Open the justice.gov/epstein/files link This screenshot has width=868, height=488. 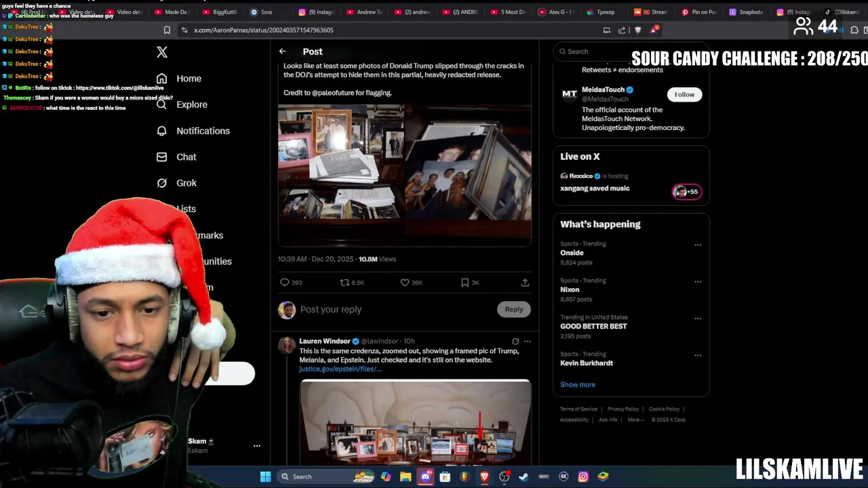coord(340,369)
